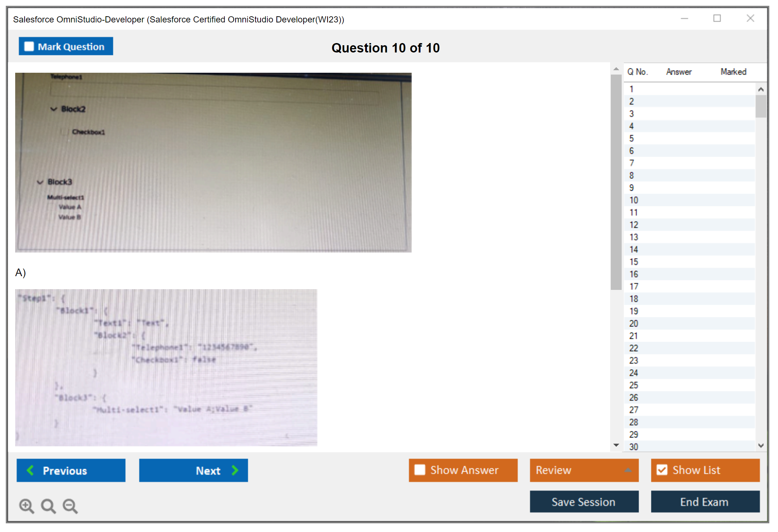Screen dimensions: 778x532
Task: Click the zoom out magnifier icon
Action: tap(70, 506)
